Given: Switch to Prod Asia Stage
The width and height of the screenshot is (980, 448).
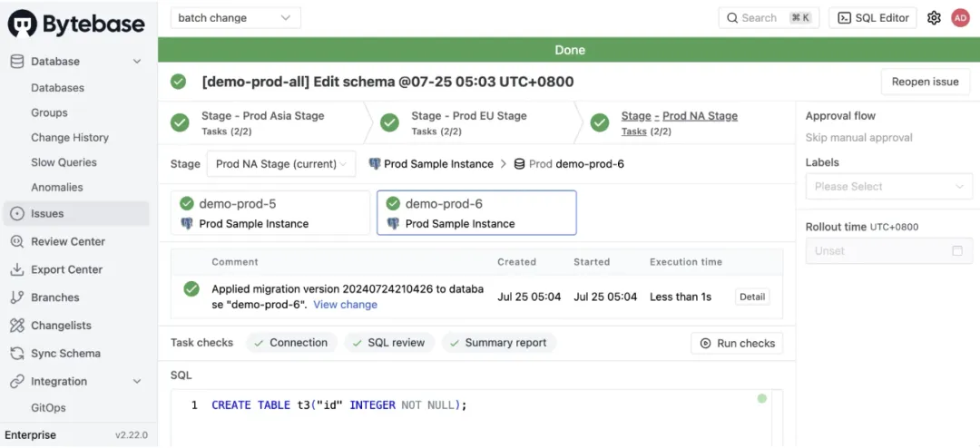Looking at the screenshot, I should coord(262,116).
